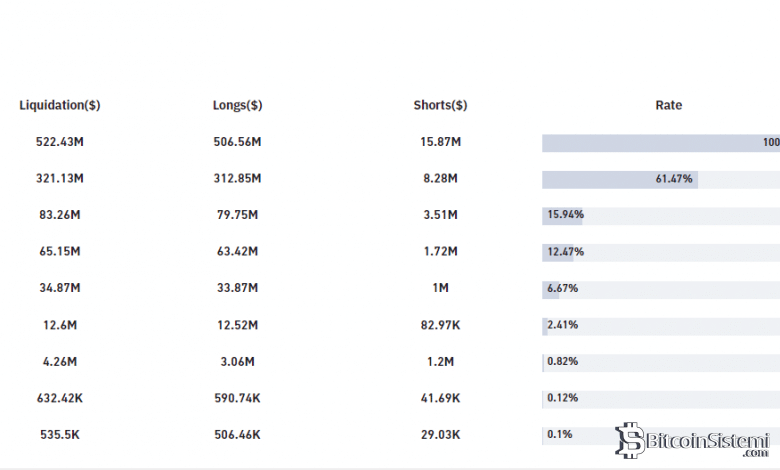Click the Longs($) column header

coord(237,105)
